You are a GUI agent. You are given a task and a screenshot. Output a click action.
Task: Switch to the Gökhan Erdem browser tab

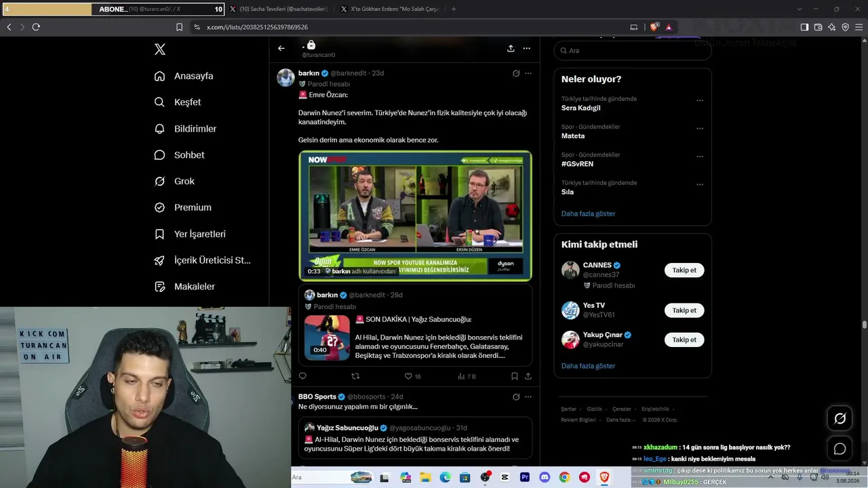tap(390, 9)
